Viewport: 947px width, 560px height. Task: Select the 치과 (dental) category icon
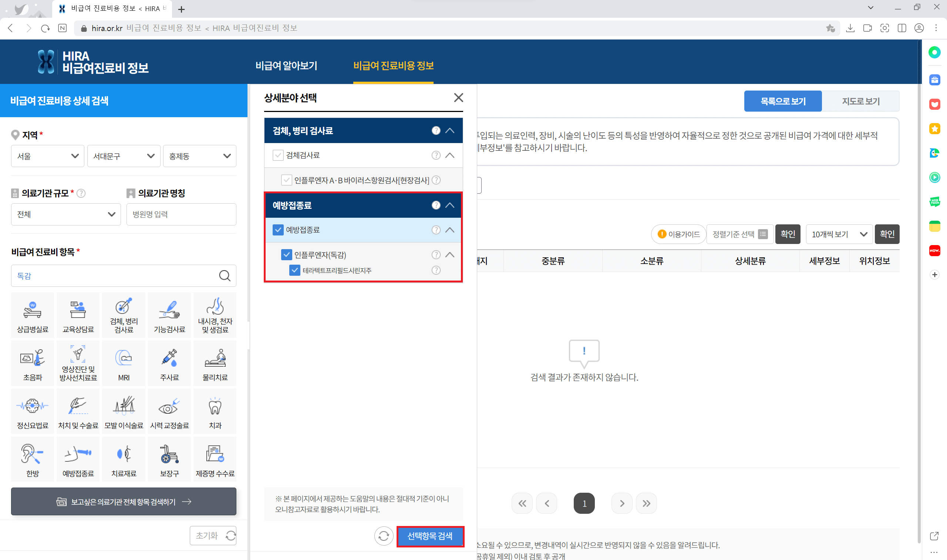tap(215, 411)
